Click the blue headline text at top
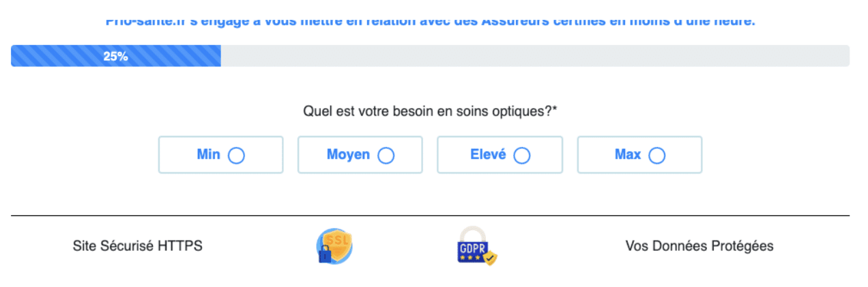The width and height of the screenshot is (868, 287). (x=430, y=21)
